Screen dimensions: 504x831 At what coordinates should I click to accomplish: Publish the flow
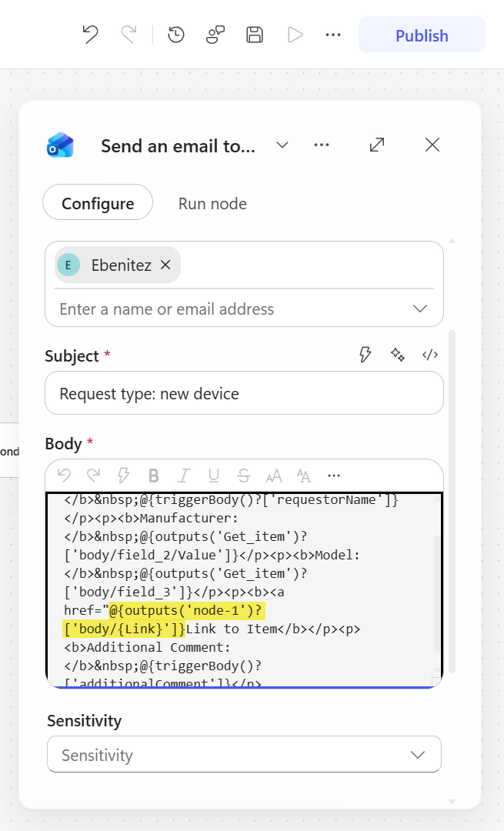pos(422,35)
